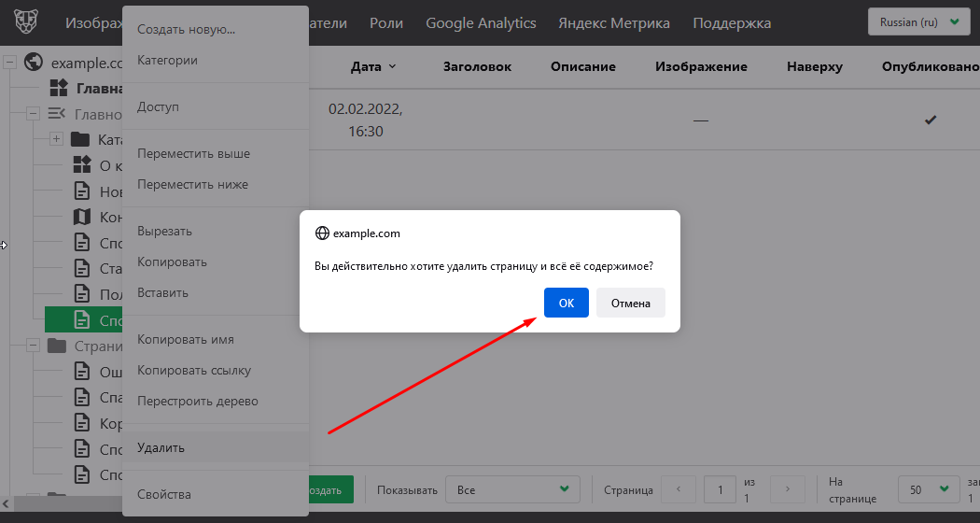Choose Удалить in the context menu

pos(161,447)
